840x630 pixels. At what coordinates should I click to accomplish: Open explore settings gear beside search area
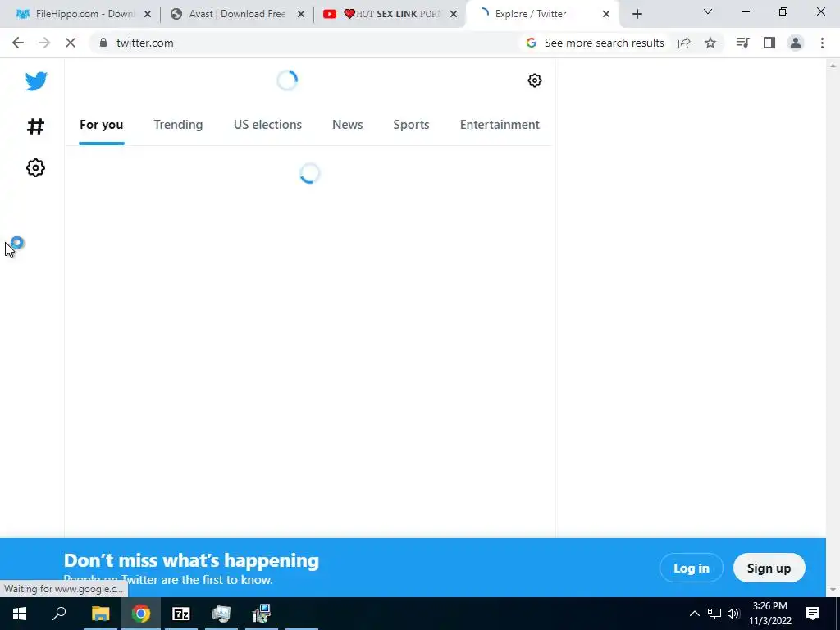pos(535,80)
